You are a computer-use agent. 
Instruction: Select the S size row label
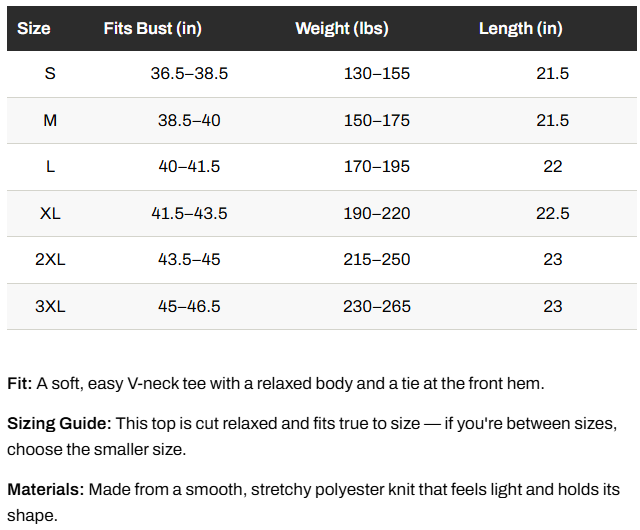[50, 73]
